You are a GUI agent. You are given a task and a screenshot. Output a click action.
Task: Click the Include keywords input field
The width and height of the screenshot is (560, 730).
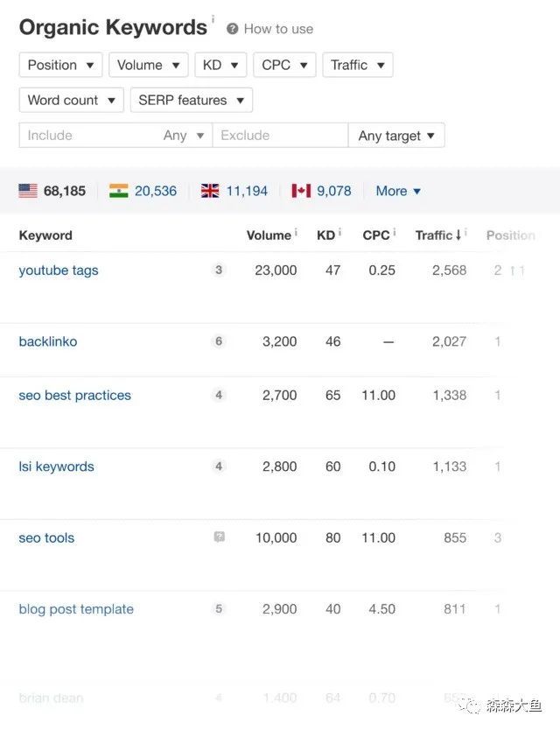tap(88, 136)
